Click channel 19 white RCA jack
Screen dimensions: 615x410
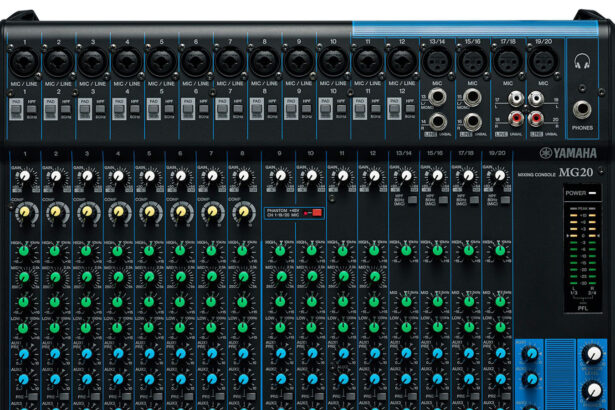[536, 98]
